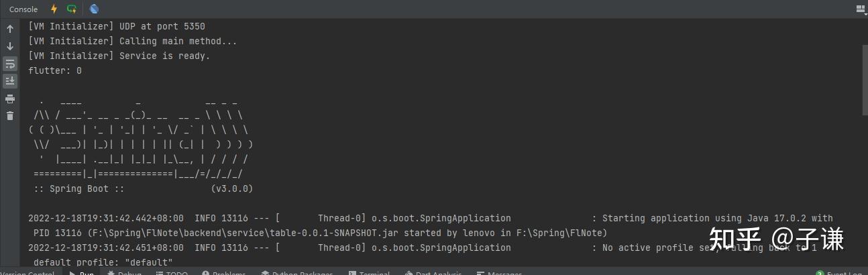Open the Python Packages tool window
This screenshot has height=275, width=868.
tap(297, 272)
